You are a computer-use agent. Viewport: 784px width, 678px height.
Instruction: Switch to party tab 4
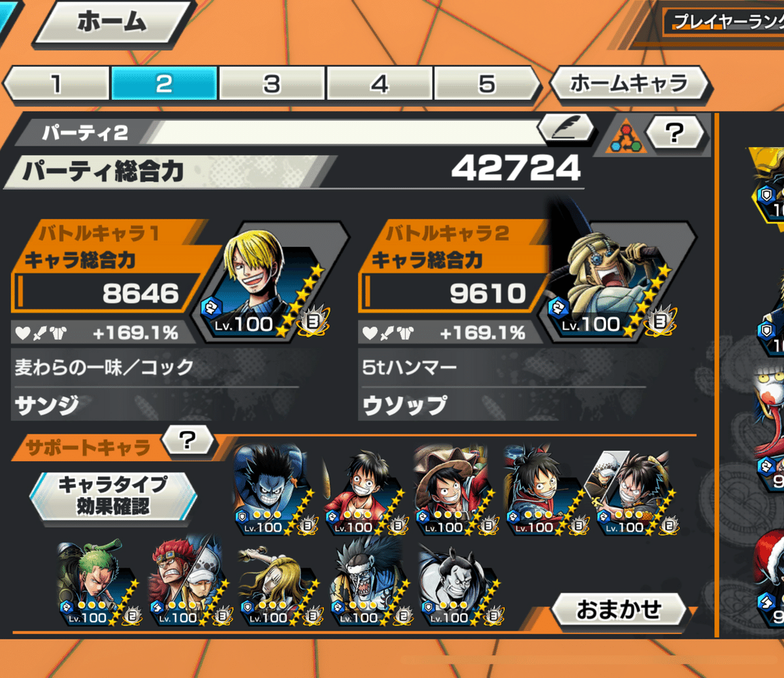[x=380, y=84]
